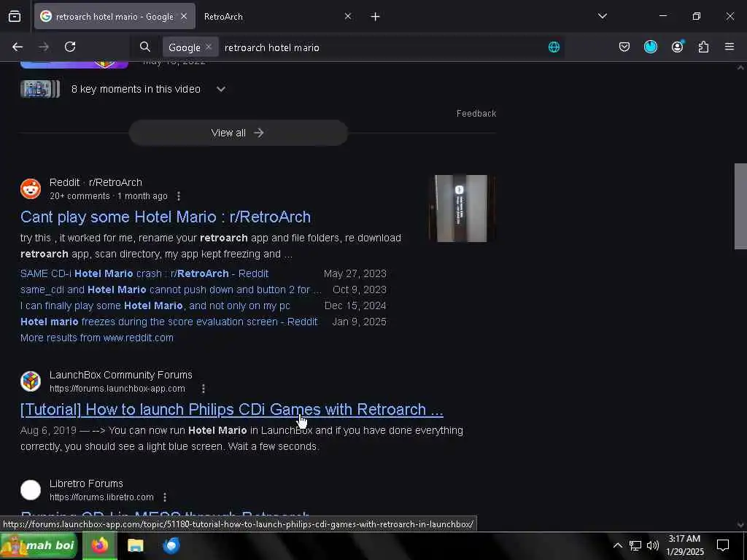This screenshot has width=747, height=560.
Task: Open same_cdi cannot push down sublink
Action: pos(171,289)
